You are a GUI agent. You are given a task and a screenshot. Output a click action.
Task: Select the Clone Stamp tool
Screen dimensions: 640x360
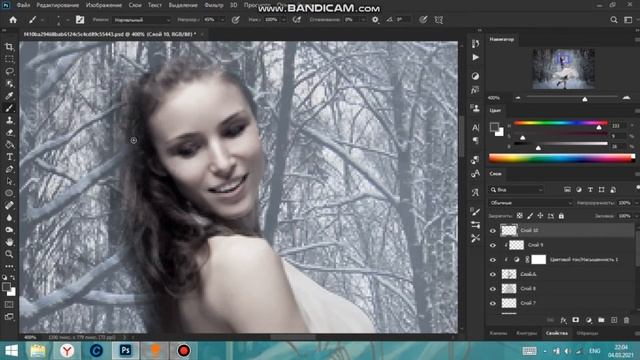pos(9,120)
